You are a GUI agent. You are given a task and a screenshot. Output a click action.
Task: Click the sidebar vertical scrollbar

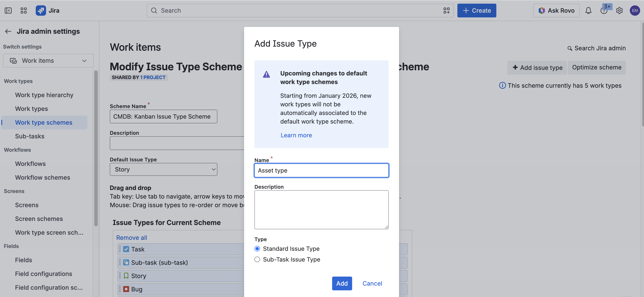(x=96, y=148)
